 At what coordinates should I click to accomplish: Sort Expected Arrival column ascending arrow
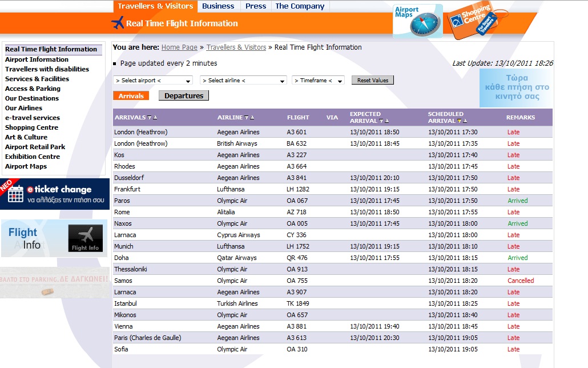tap(387, 121)
